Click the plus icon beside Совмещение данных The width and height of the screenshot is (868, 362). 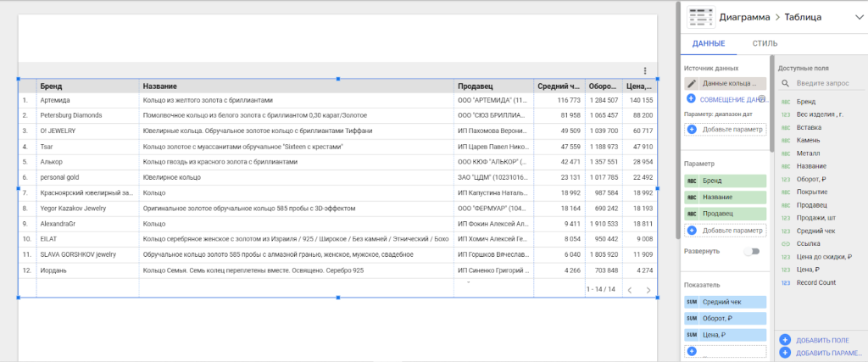coord(692,99)
